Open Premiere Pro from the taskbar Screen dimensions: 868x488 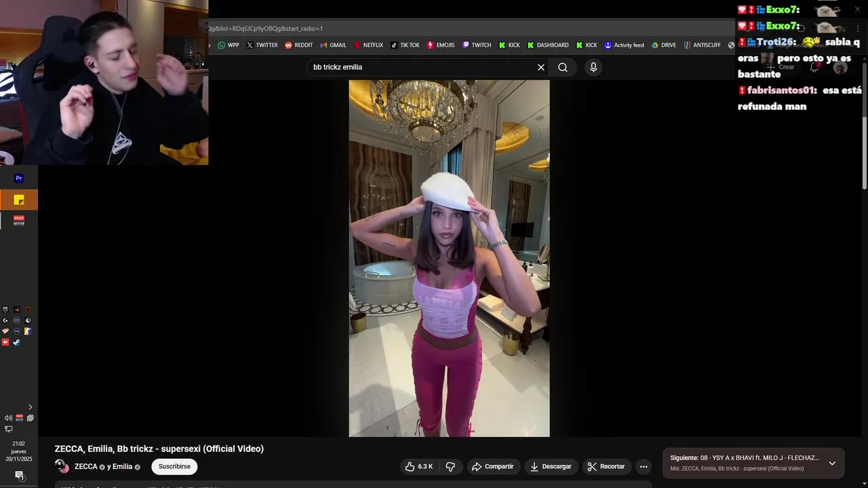pos(19,178)
